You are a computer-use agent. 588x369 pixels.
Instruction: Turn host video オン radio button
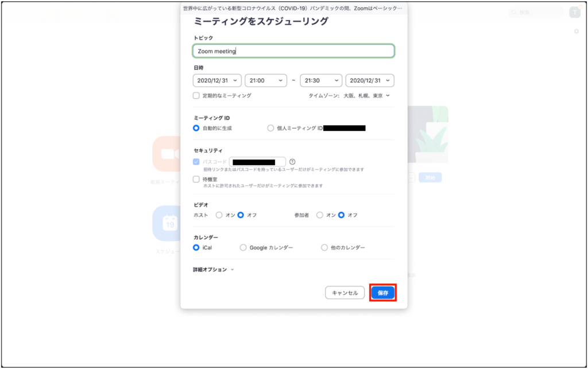(219, 215)
